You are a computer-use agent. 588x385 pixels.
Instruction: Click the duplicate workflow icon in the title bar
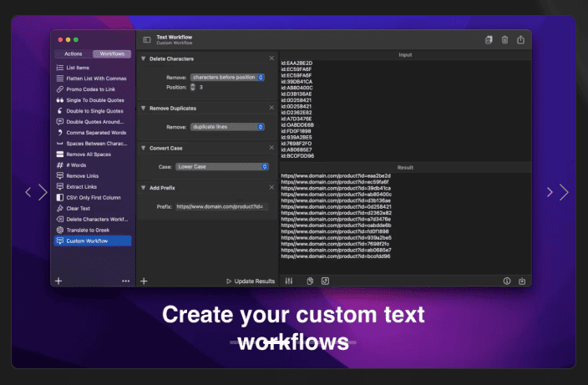pyautogui.click(x=489, y=40)
